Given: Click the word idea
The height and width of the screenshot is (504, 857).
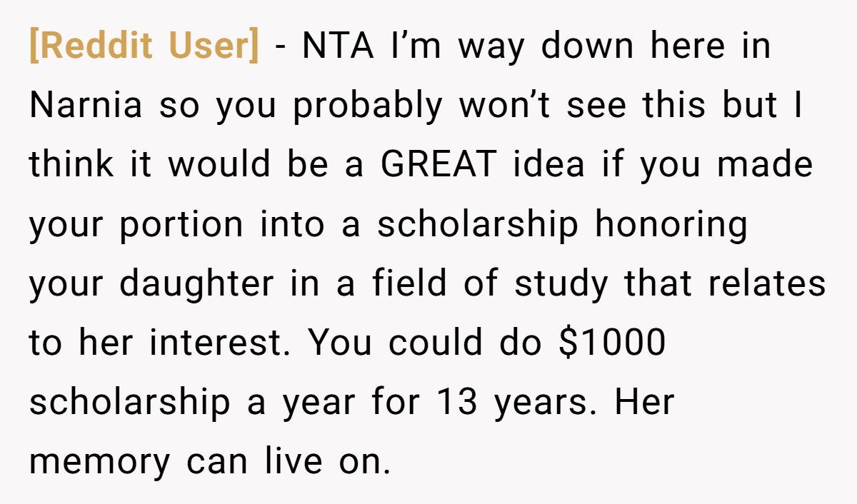Looking at the screenshot, I should [548, 165].
